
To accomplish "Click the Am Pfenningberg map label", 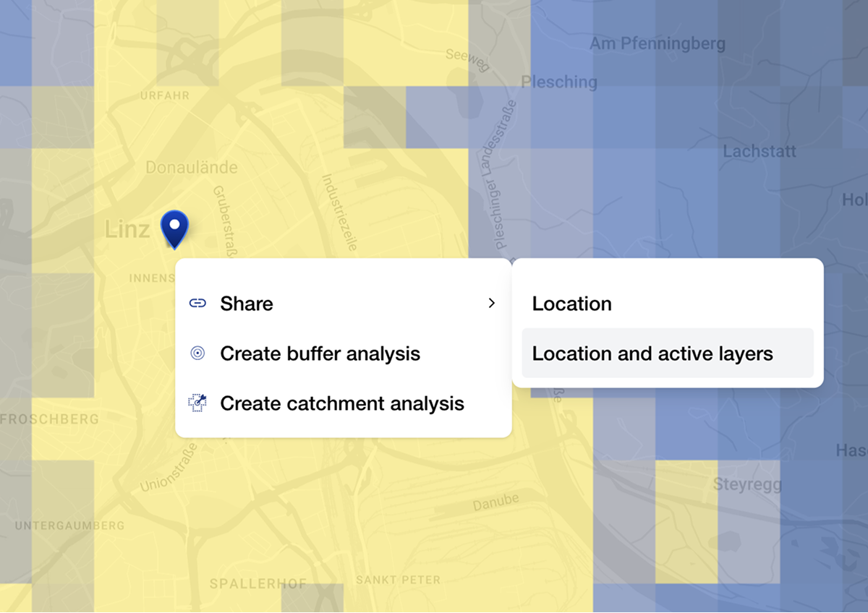I will (658, 44).
